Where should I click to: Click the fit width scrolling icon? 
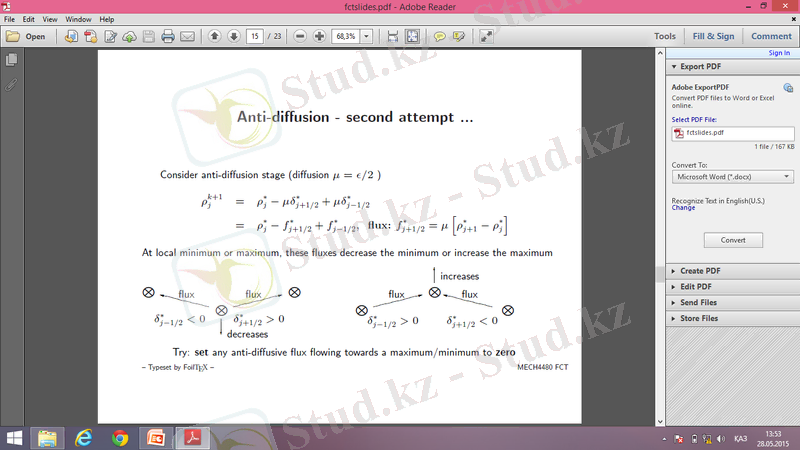coord(392,36)
